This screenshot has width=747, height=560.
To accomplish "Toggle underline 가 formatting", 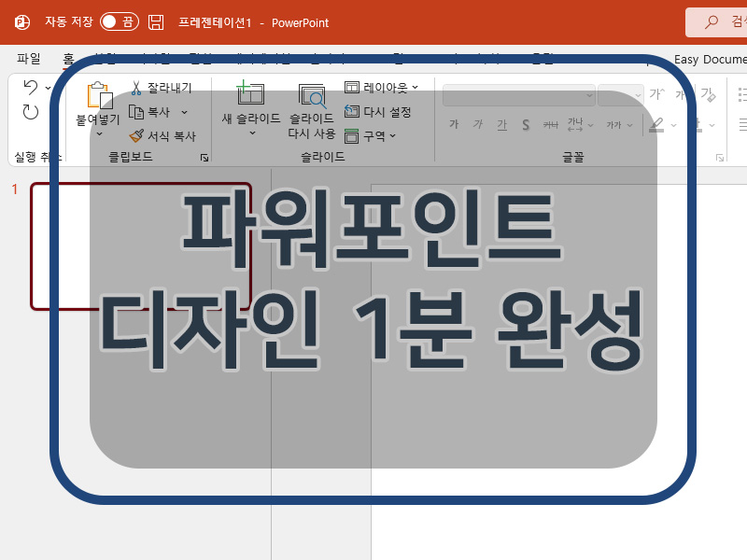I will coord(502,125).
